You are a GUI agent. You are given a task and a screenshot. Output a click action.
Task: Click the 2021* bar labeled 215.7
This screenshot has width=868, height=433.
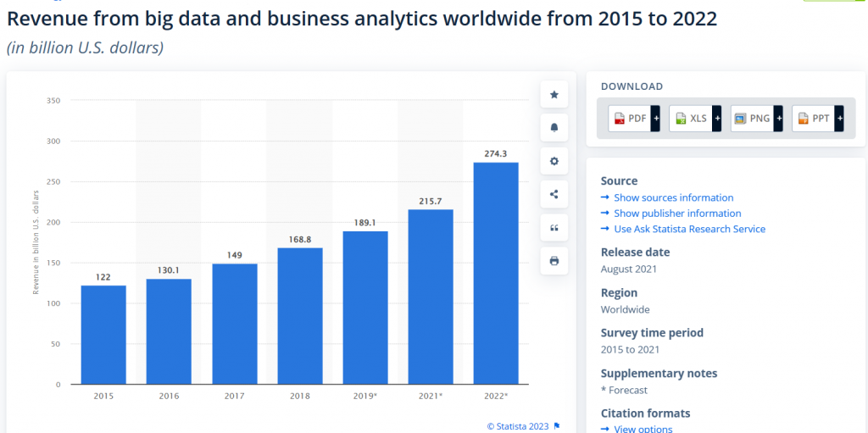[x=431, y=297]
